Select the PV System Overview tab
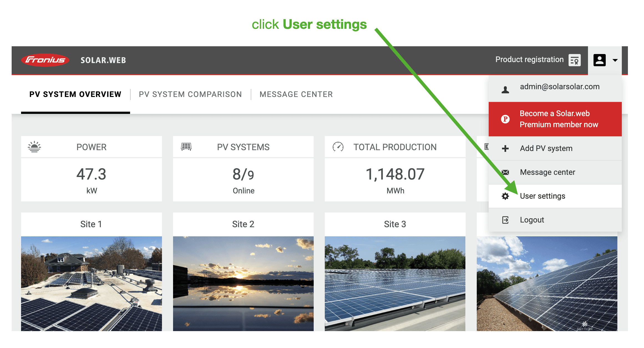Image resolution: width=644 pixels, height=348 pixels. point(75,94)
